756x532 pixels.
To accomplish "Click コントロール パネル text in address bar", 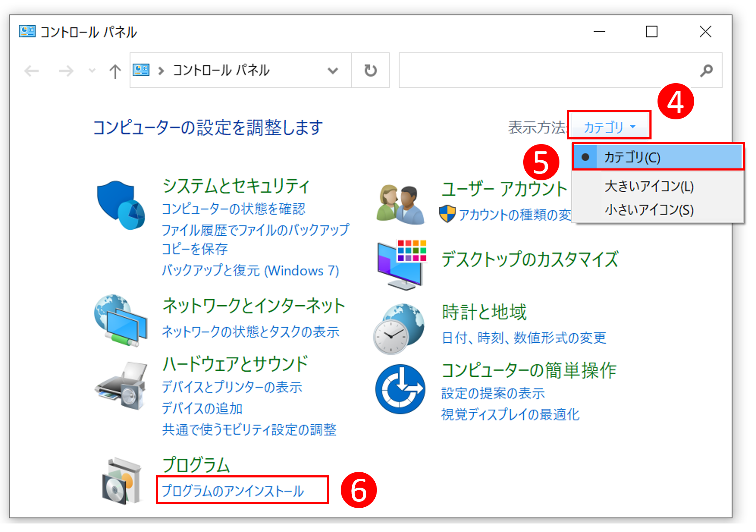I will click(221, 70).
